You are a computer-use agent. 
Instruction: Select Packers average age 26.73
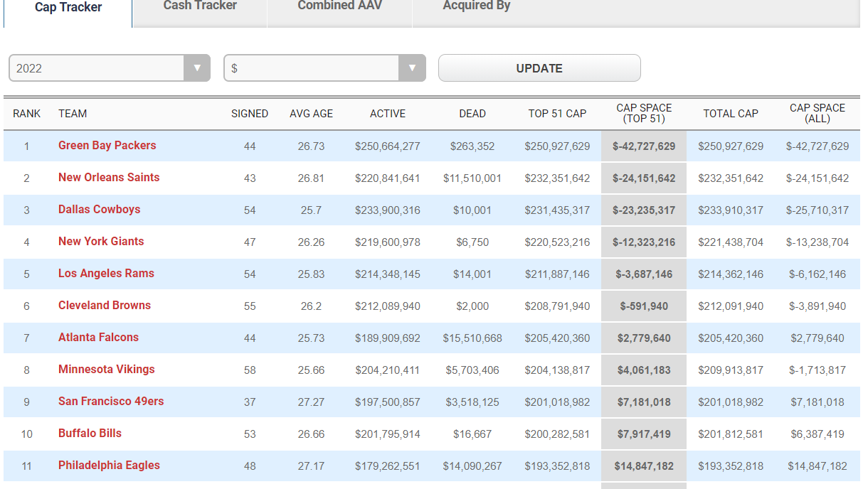tap(311, 146)
